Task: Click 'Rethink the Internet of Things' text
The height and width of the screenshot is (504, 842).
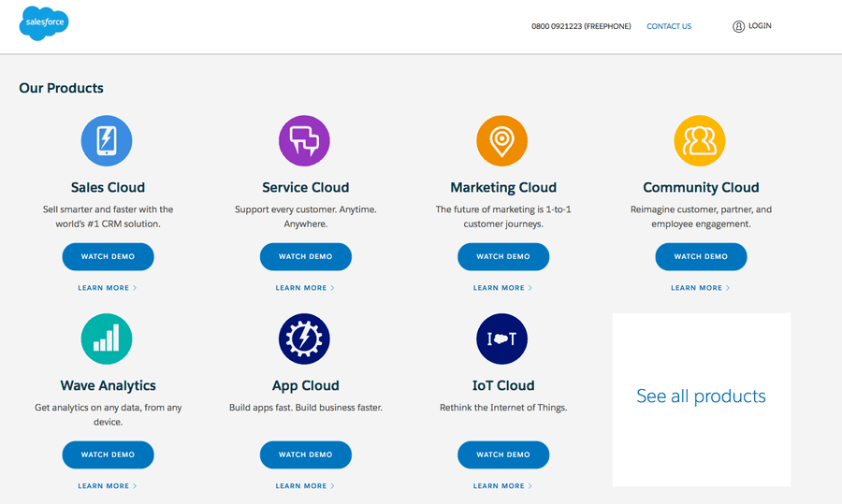Action: pyautogui.click(x=503, y=408)
